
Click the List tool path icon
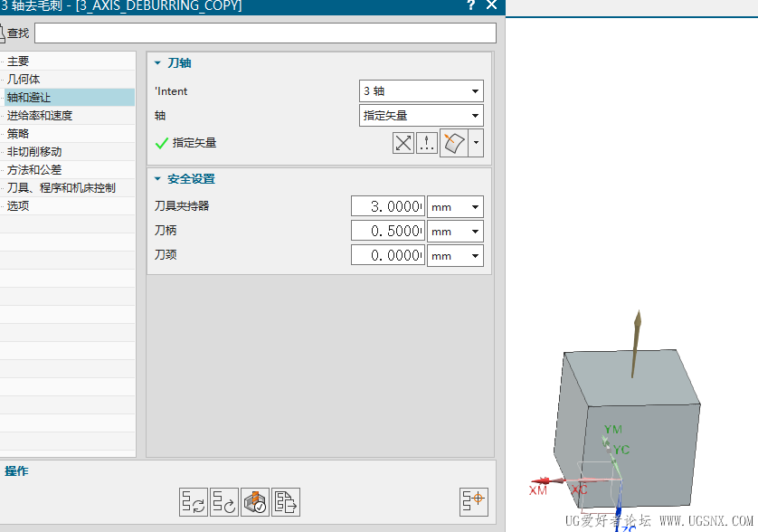click(x=286, y=502)
